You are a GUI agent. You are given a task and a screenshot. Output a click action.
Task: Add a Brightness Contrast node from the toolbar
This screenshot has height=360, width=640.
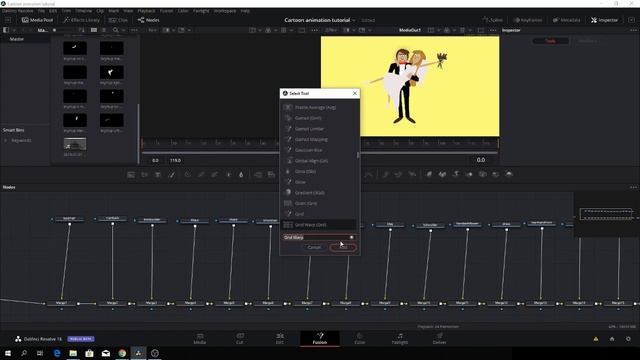coord(228,175)
